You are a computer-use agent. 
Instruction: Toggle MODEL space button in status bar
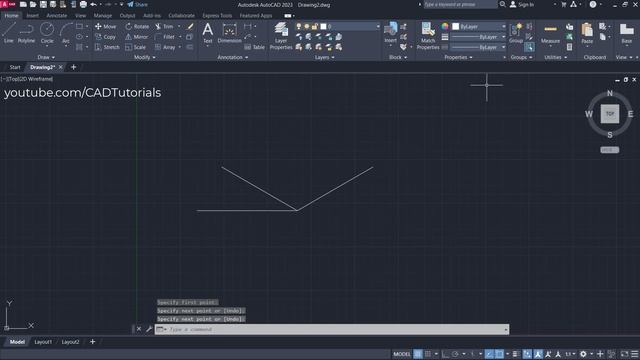(x=402, y=354)
